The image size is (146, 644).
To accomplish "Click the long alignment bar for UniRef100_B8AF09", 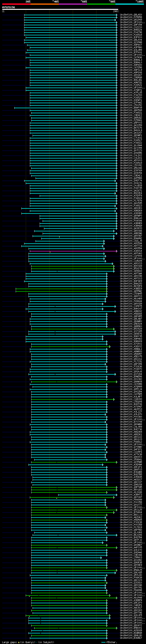I will pyautogui.click(x=66, y=108).
